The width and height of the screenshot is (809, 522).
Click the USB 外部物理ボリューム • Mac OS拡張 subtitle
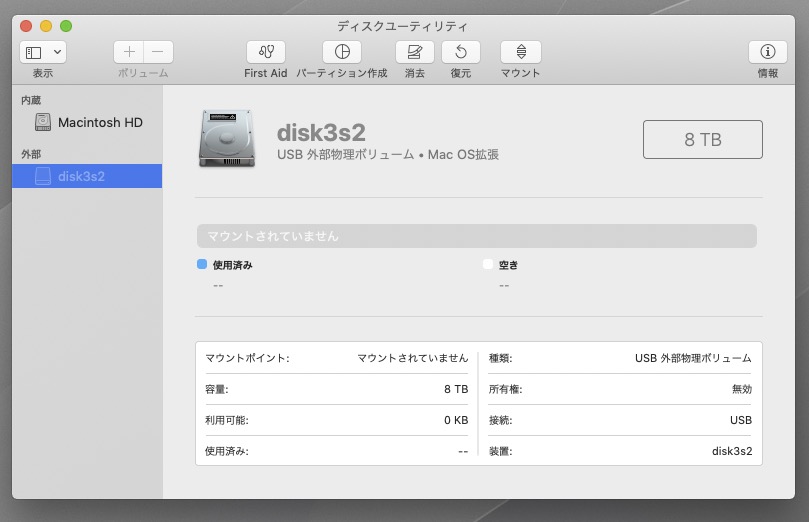tap(388, 154)
